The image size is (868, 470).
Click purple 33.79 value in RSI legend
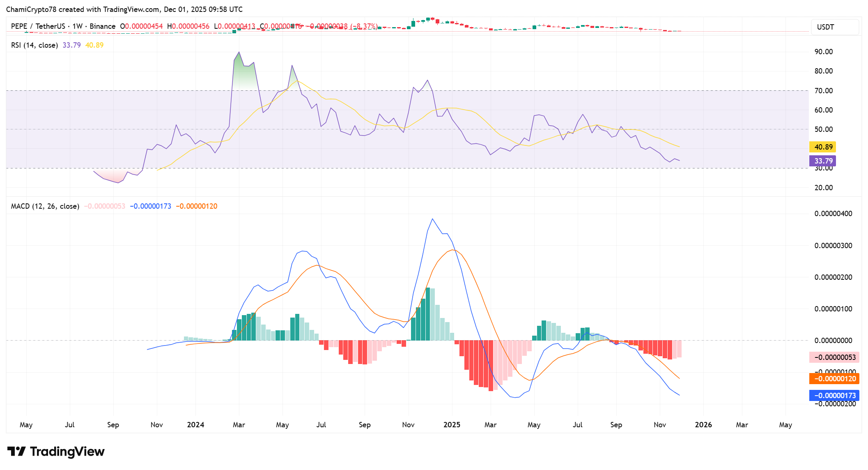(x=71, y=45)
